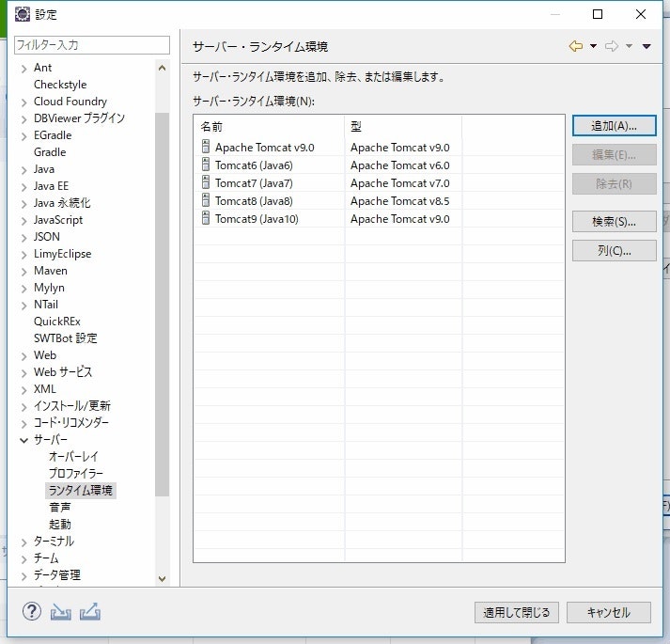670x644 pixels.
Task: Click the Apache Tomcat v8.5 type cell
Action: coord(400,201)
